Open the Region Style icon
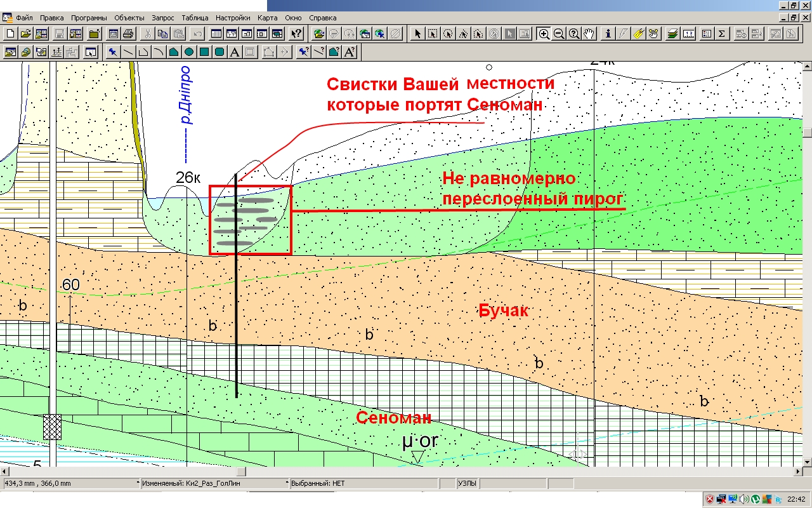The image size is (812, 508). coord(334,52)
